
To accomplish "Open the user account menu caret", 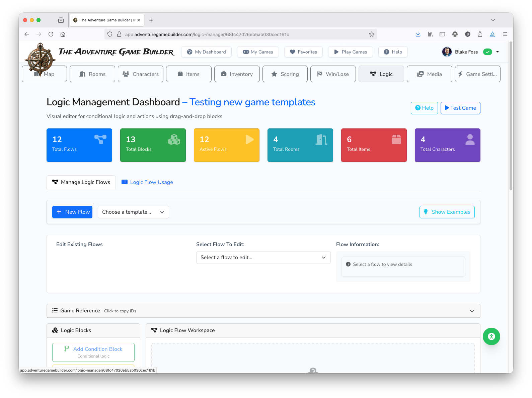I will (498, 52).
